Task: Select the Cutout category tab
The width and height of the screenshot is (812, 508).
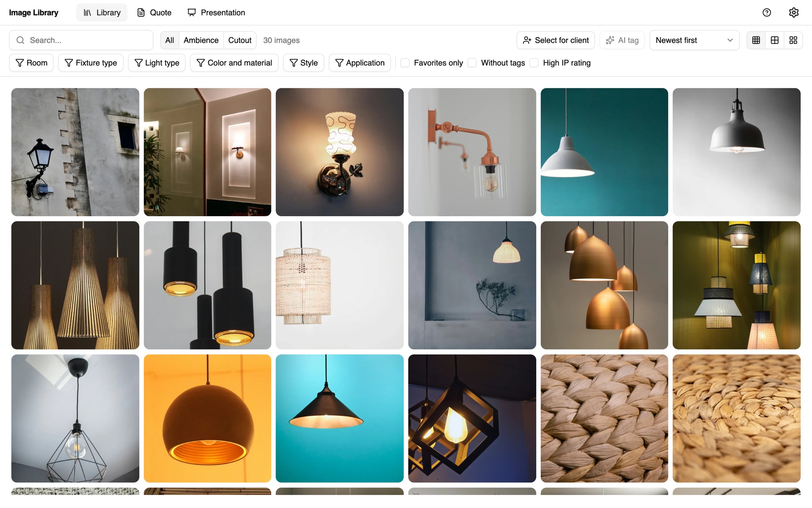Action: tap(240, 40)
